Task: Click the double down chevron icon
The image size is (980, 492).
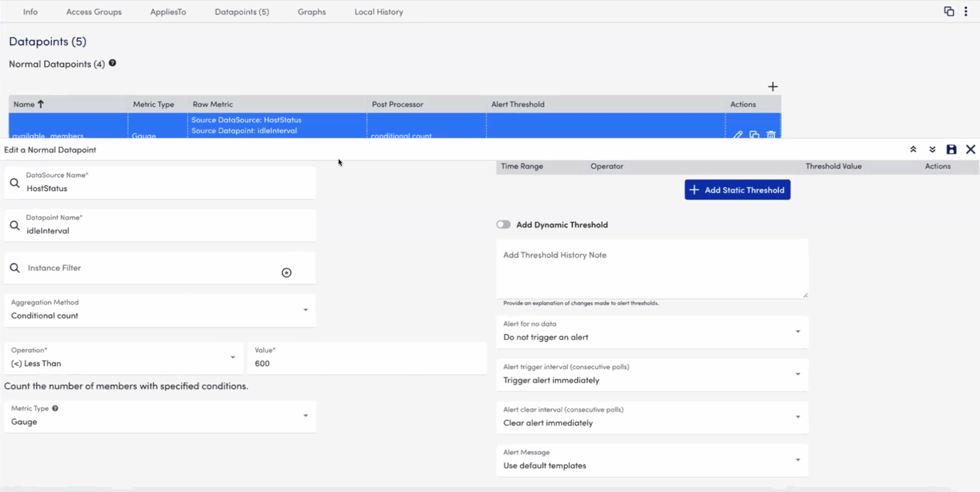Action: point(932,150)
